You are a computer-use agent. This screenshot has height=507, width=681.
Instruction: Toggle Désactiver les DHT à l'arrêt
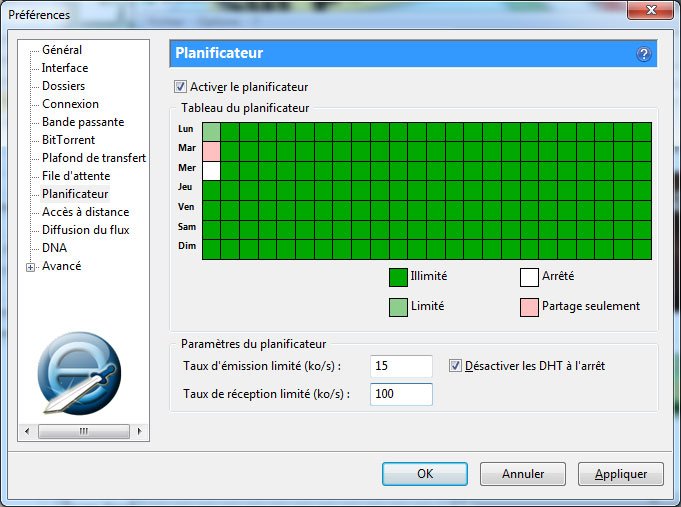point(455,366)
